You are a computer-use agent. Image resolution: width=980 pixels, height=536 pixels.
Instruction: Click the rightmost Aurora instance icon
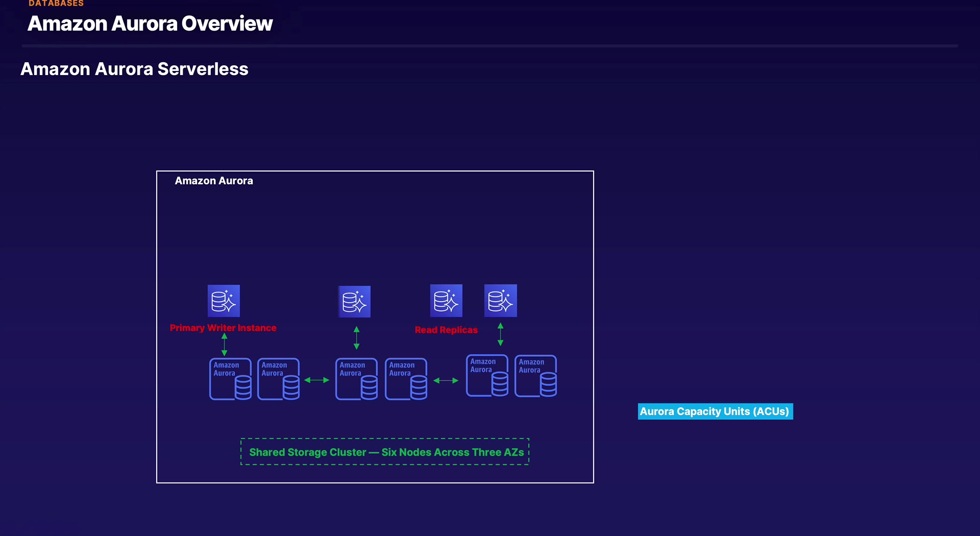point(501,301)
